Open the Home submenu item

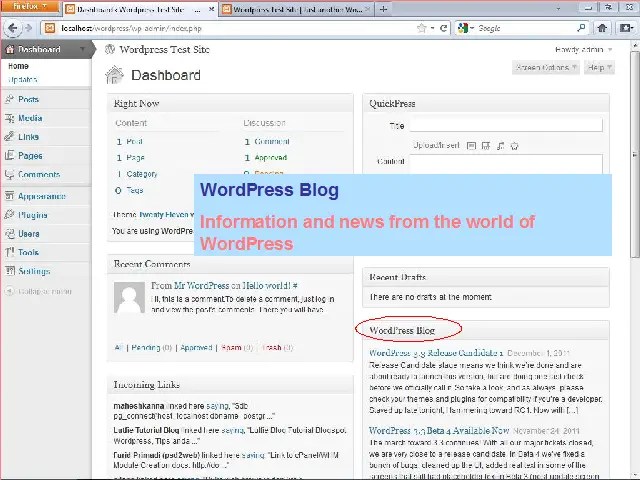coord(18,66)
